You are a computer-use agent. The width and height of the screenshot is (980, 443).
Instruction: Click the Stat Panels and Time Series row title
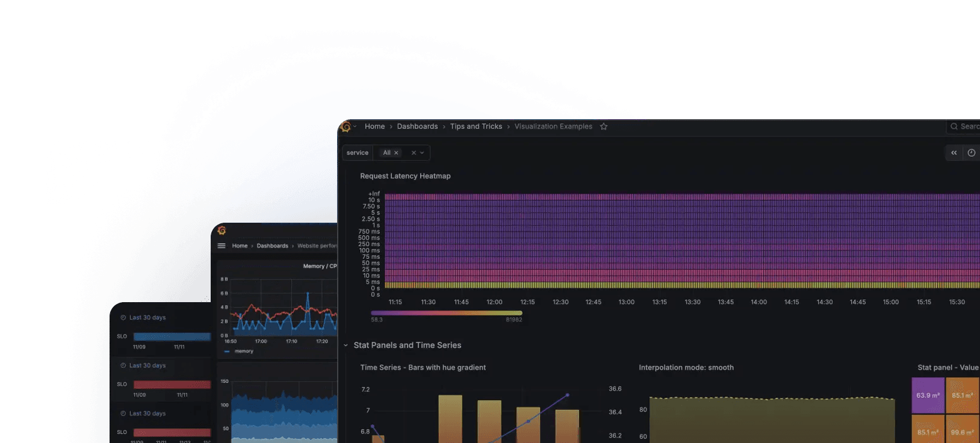[x=408, y=345]
